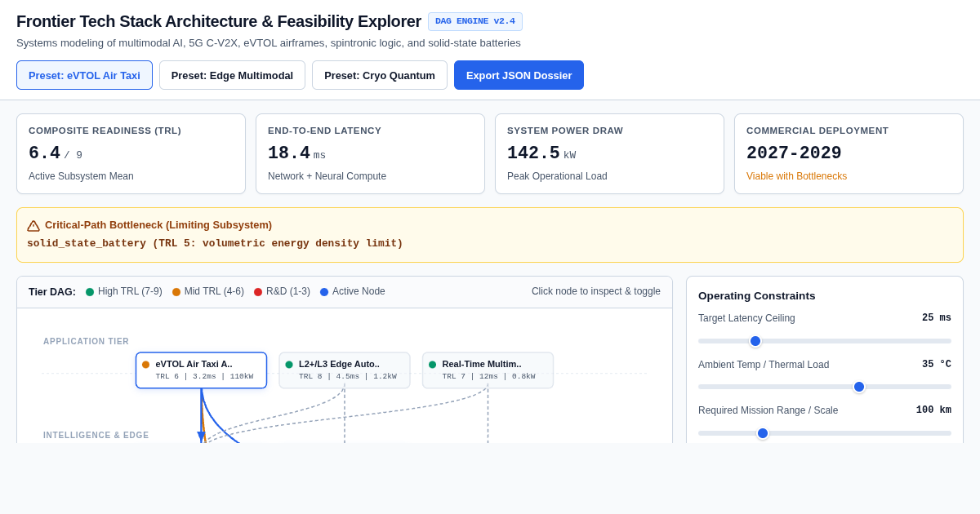980x514 pixels.
Task: Click the green status dot on L2+/L3 node
Action: (289, 365)
